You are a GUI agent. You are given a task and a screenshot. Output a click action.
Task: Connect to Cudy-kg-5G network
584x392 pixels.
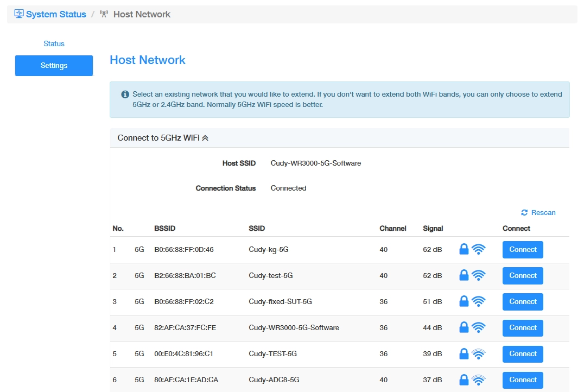[523, 250]
